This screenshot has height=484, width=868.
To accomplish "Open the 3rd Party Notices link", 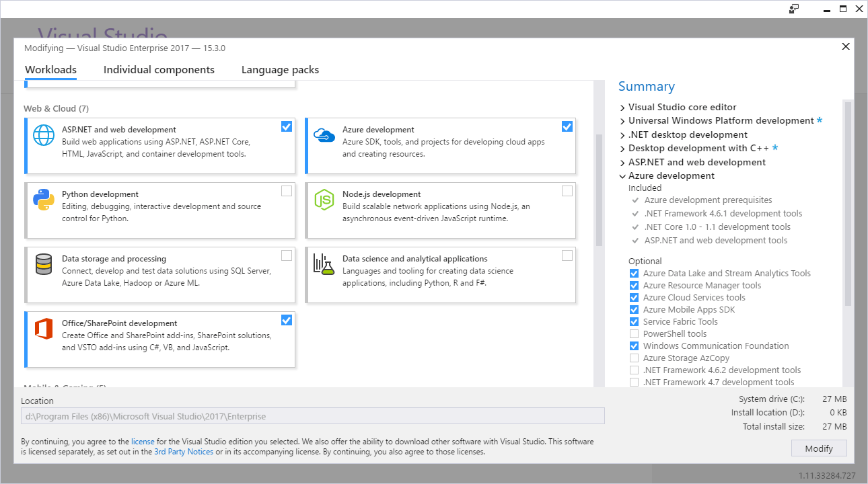I will point(184,452).
